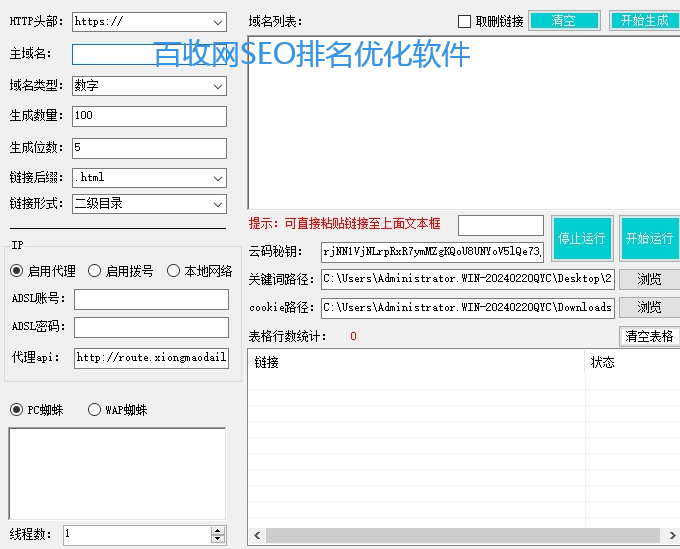Image resolution: width=680 pixels, height=549 pixels.
Task: Browse for the 关键词路径 file
Action: pyautogui.click(x=649, y=280)
